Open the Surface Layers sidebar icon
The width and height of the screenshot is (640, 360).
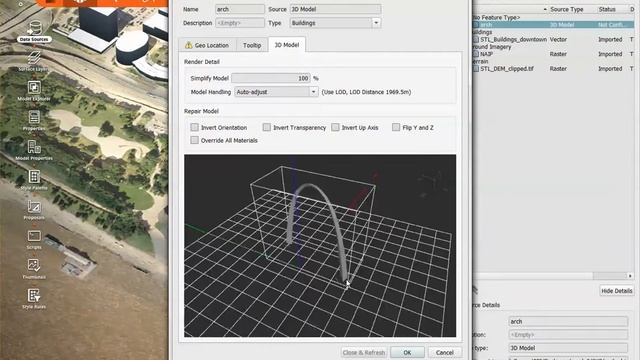pyautogui.click(x=34, y=58)
